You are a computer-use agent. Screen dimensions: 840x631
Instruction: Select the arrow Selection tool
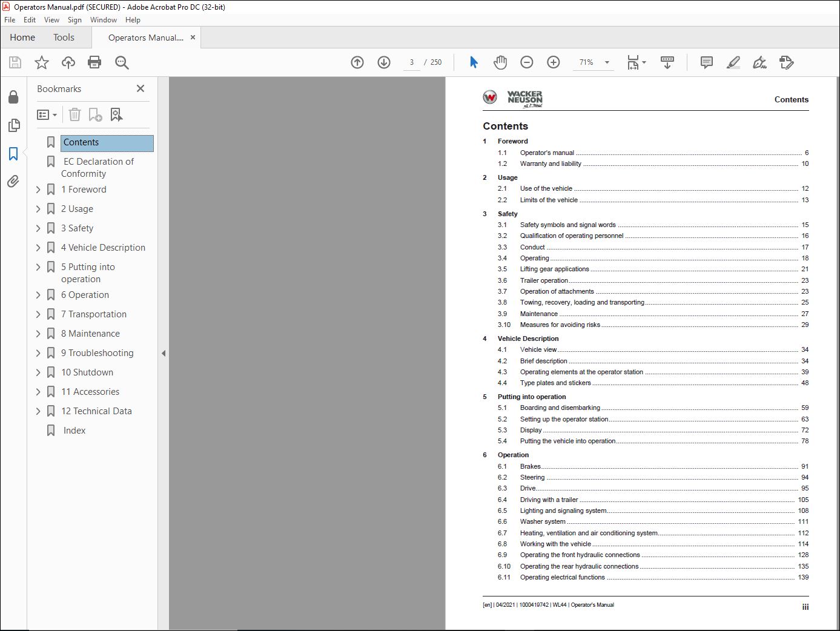474,62
